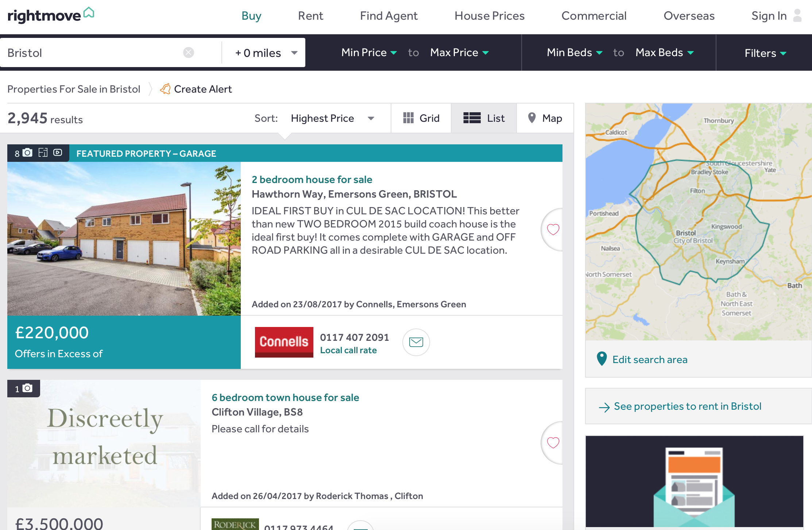Open the Rent tab
Screen dimensions: 812x530
tap(310, 16)
